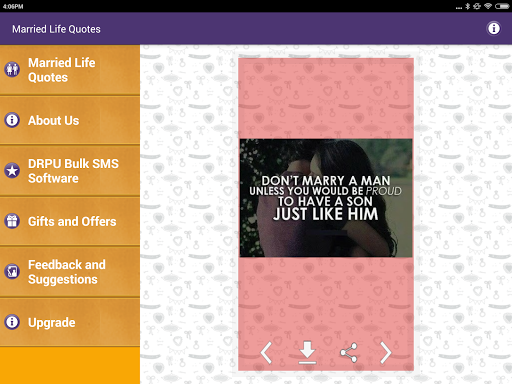Click the download arrow icon below quote

(307, 352)
